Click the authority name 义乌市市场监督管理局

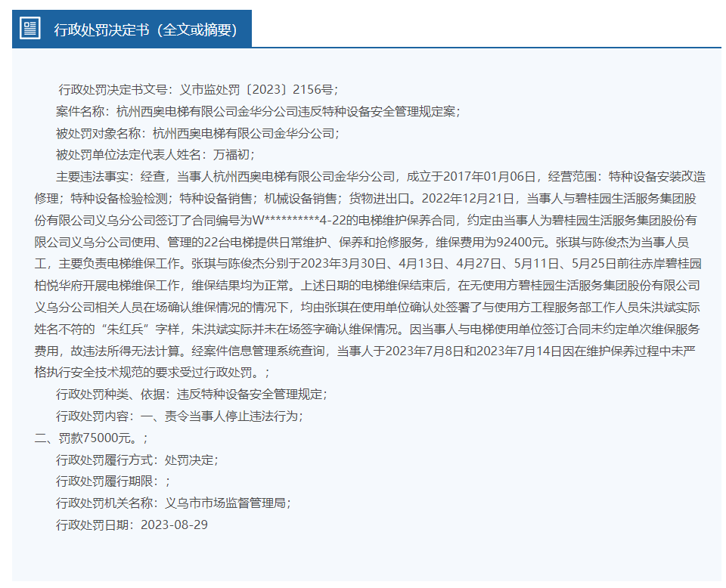[225, 503]
